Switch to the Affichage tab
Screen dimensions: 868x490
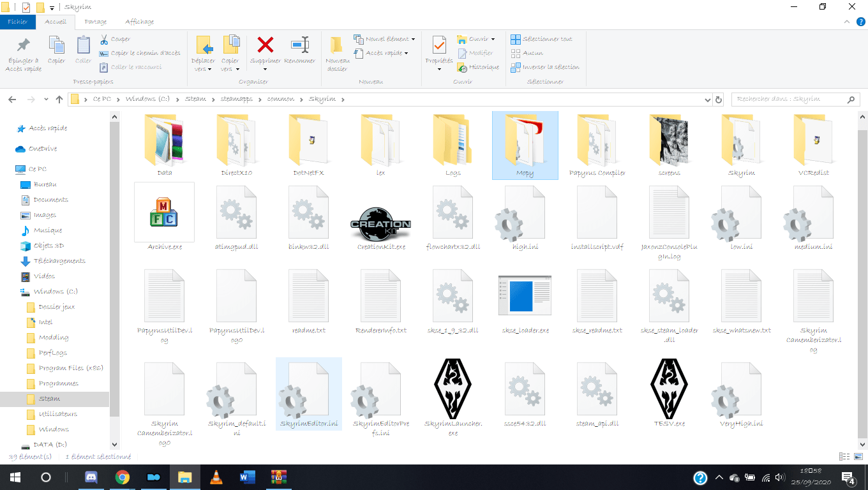139,22
